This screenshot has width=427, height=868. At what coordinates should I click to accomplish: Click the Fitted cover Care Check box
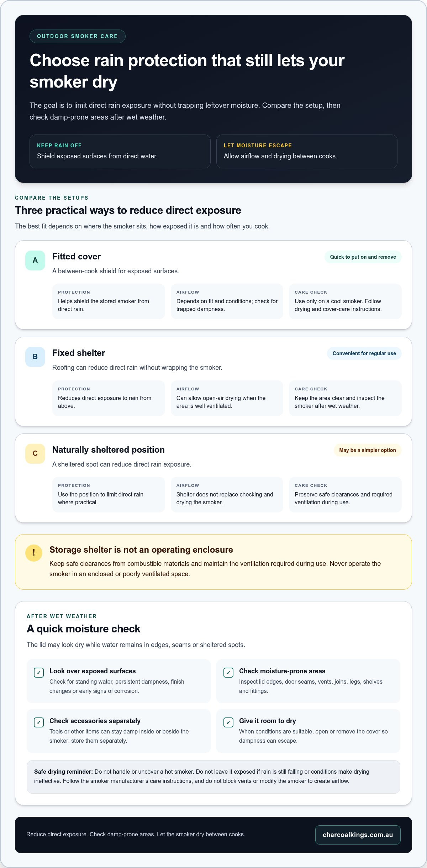[x=345, y=301]
